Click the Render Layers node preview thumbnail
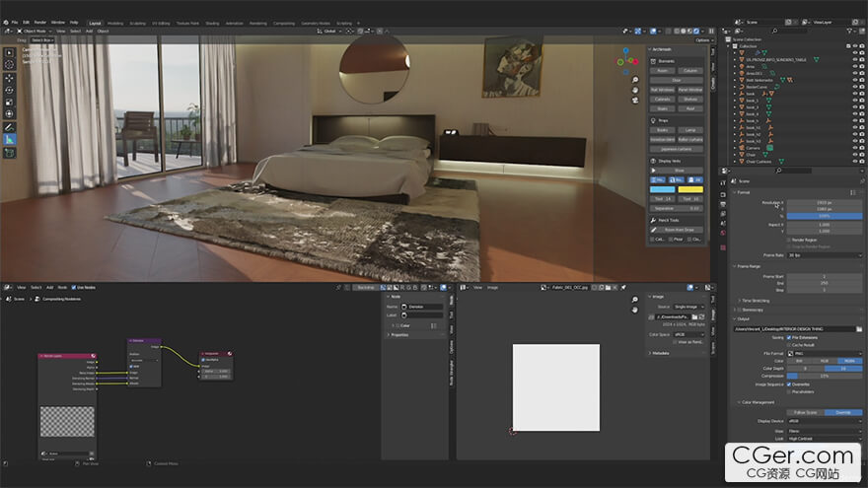 coord(67,422)
